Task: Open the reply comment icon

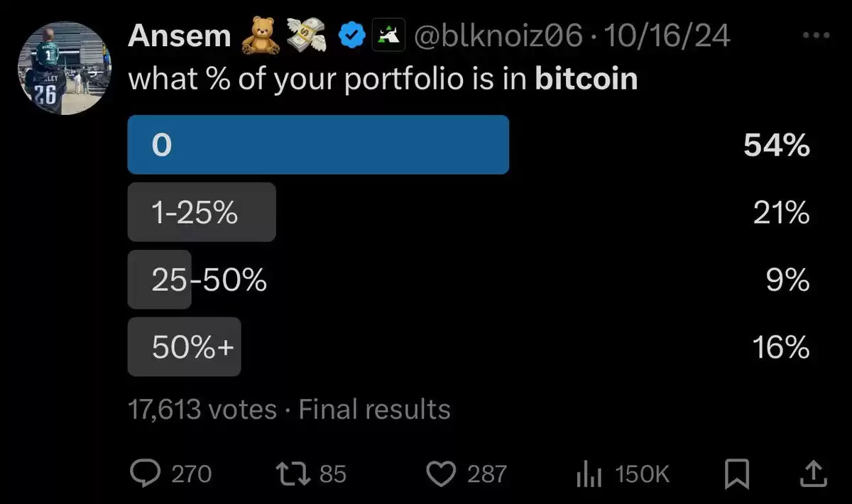Action: click(x=146, y=473)
